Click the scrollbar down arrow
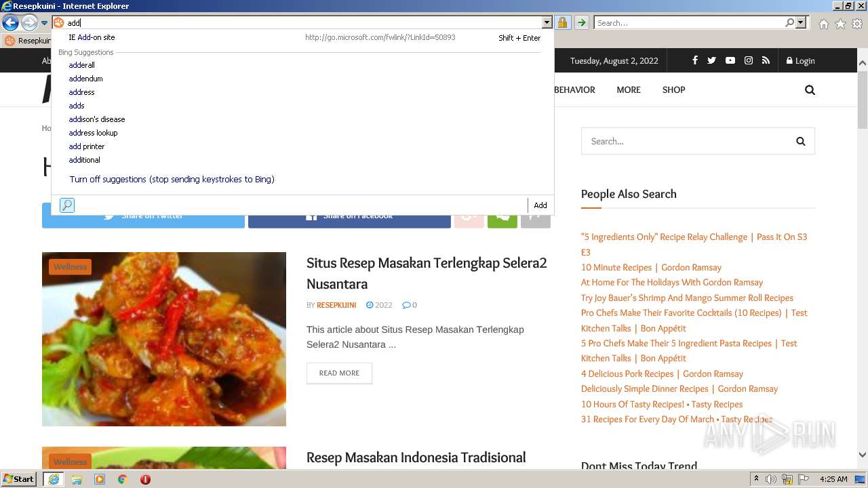Screen dimensions: 868x488 pos(863,455)
